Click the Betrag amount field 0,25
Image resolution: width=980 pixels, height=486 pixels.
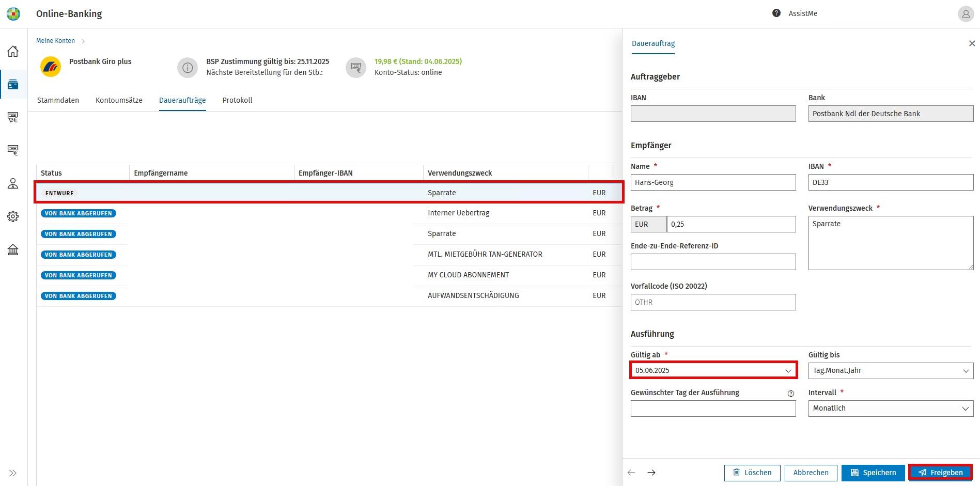[731, 224]
